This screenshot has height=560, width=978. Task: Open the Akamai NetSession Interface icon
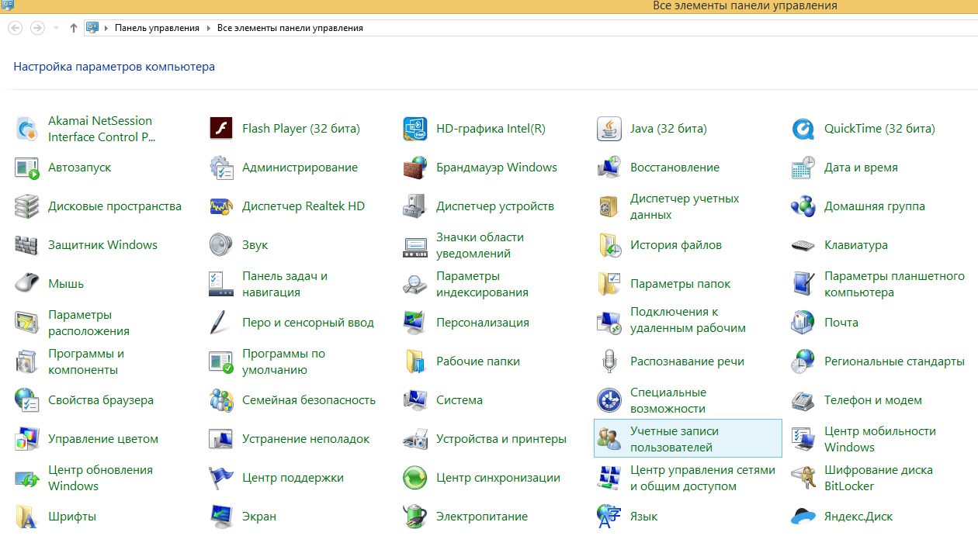coord(26,129)
